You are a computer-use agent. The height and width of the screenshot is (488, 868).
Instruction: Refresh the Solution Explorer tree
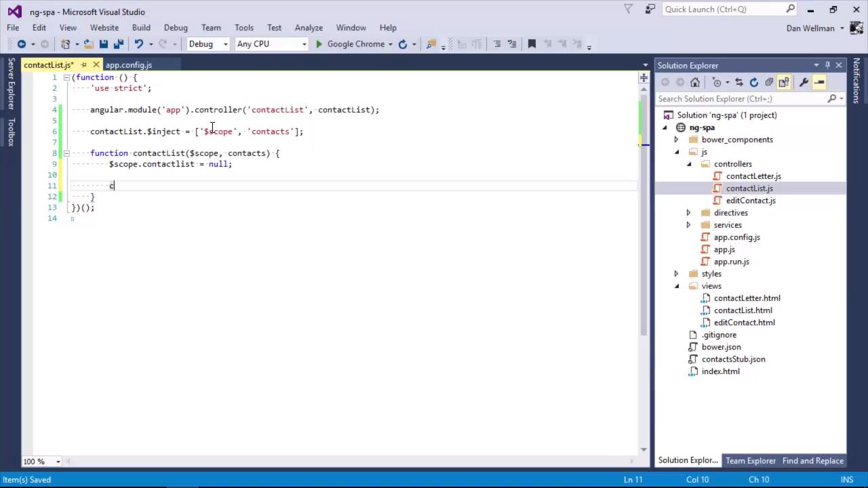pos(754,82)
